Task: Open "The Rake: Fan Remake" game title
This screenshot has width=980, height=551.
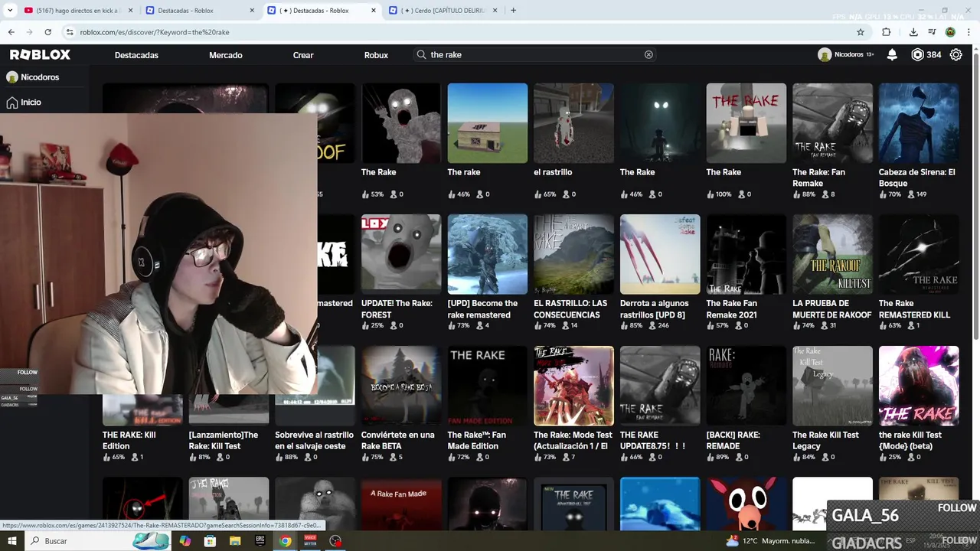Action: (818, 178)
